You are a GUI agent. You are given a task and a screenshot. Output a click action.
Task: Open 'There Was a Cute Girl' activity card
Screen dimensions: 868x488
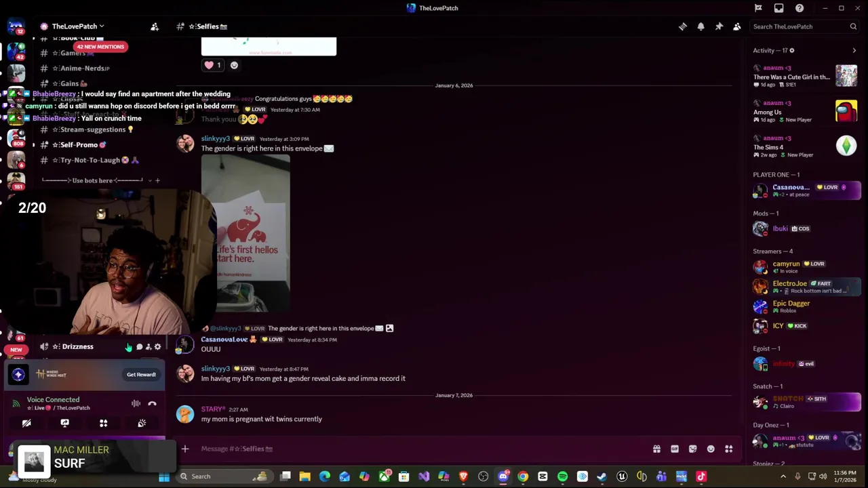click(x=806, y=76)
